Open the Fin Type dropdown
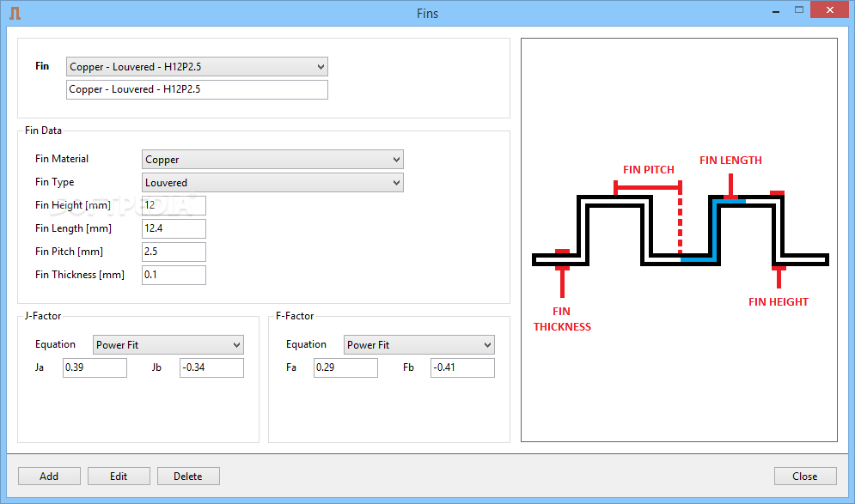This screenshot has width=855, height=504. tap(272, 183)
